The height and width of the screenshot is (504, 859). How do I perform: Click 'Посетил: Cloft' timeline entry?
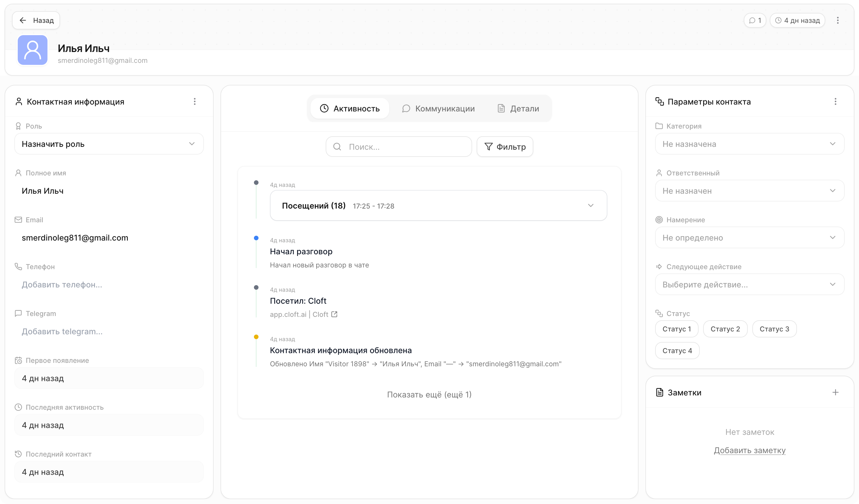298,301
